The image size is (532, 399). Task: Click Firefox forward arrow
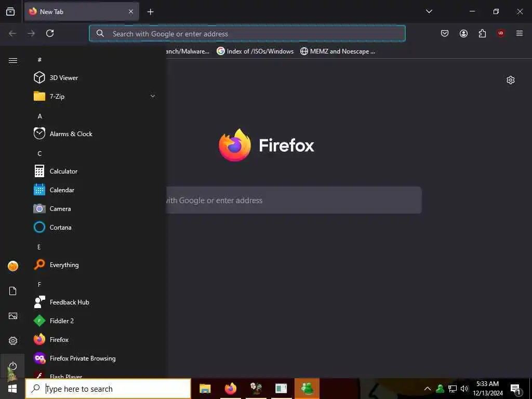coord(31,33)
